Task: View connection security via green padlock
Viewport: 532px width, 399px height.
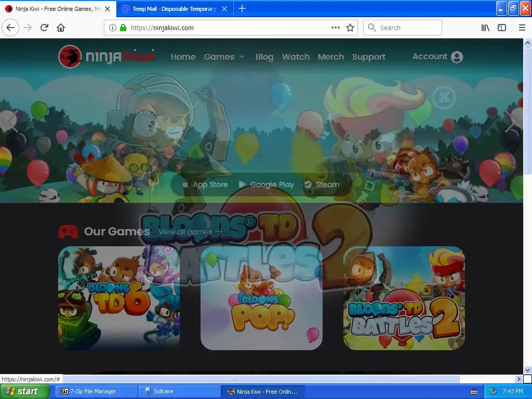Action: tap(123, 28)
